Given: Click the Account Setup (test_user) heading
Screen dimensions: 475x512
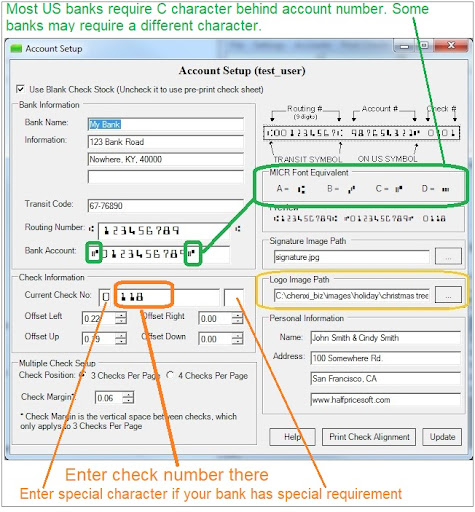Looking at the screenshot, I should (x=242, y=71).
